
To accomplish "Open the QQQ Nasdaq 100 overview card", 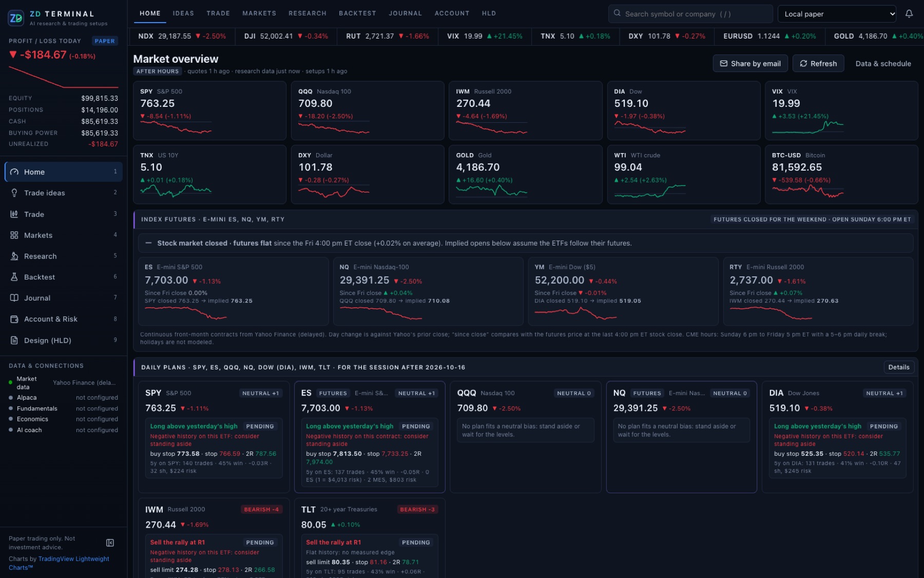I will point(368,110).
